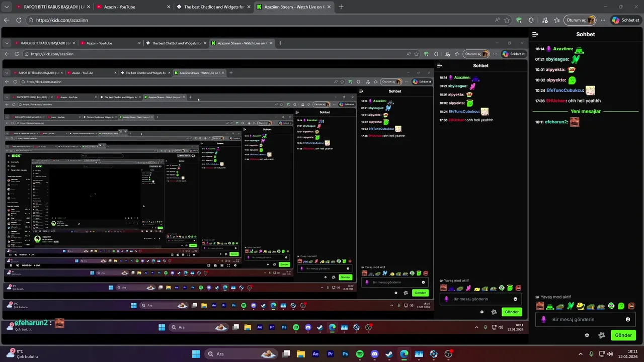Open the Kick points icon beside Gönder
644x362 pixels.
point(601,335)
